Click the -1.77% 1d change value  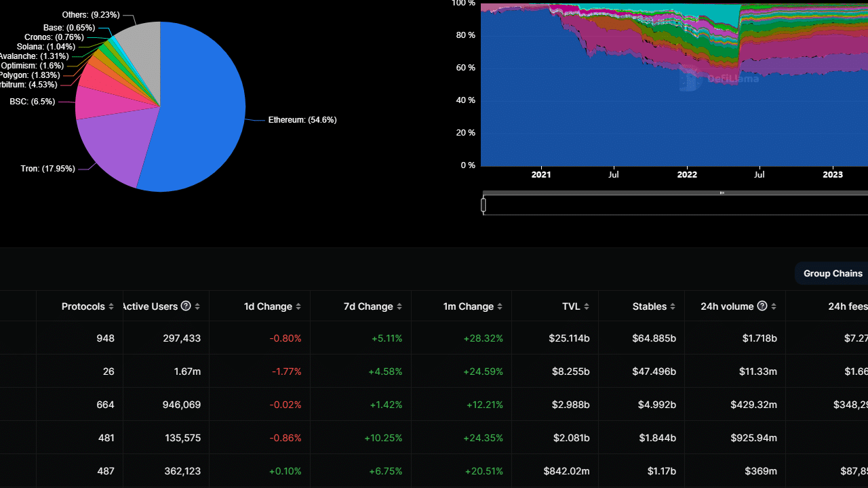(286, 371)
